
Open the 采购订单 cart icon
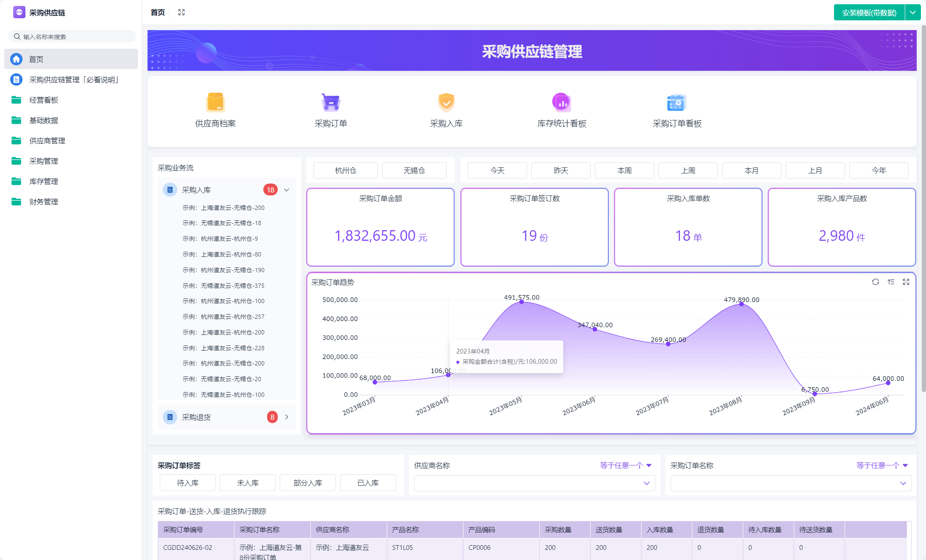[331, 102]
